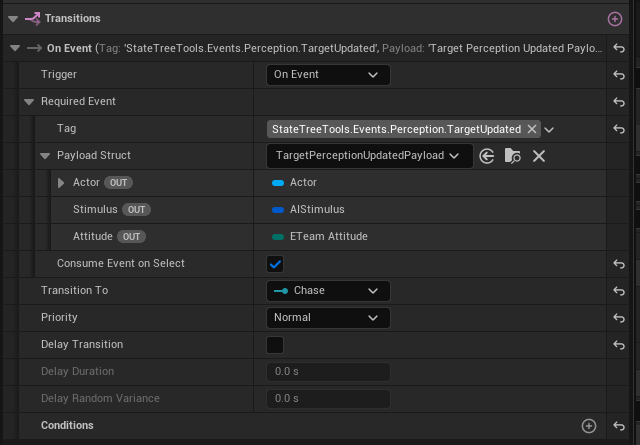
Task: Browse to Payload Struct in Content Browser
Action: click(x=513, y=156)
